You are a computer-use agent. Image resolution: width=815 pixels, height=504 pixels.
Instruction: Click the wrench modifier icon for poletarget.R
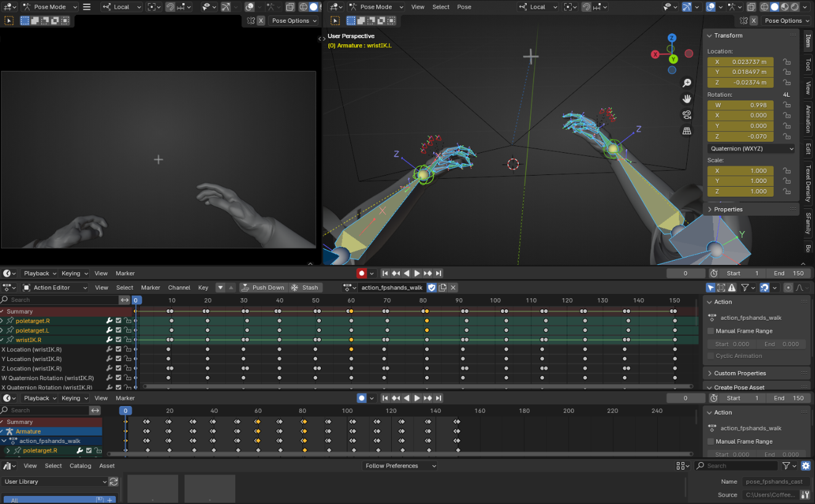click(x=109, y=321)
